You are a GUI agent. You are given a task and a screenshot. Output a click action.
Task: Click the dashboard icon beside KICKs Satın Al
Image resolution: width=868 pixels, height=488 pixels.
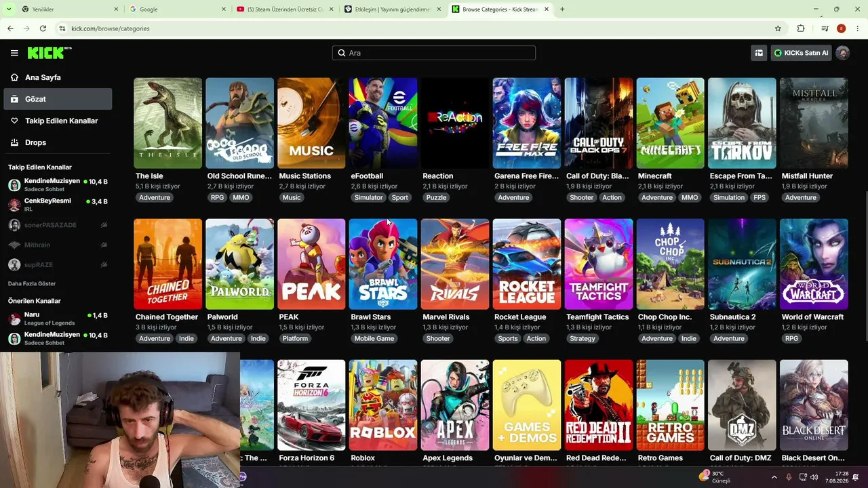point(759,53)
